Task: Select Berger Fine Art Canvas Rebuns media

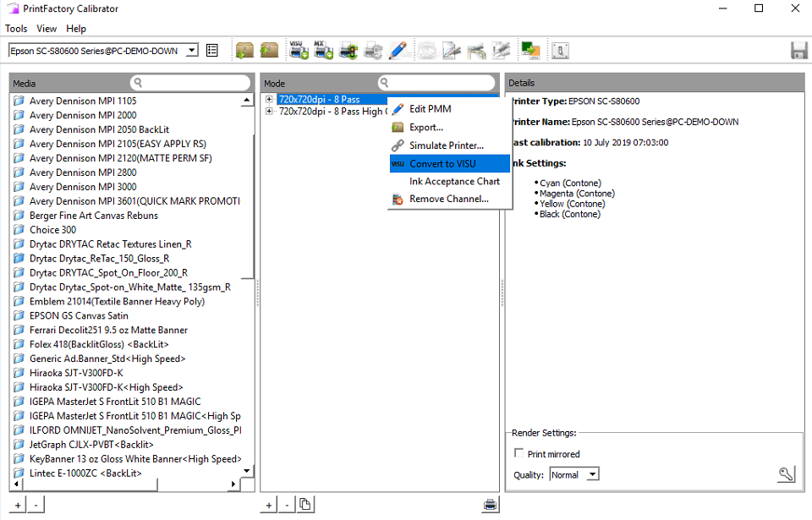Action: tap(94, 216)
